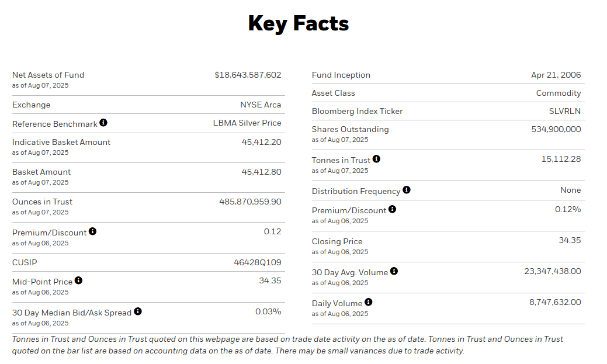607x364 pixels.
Task: Click the Daily Volume info icon
Action: pos(369,302)
